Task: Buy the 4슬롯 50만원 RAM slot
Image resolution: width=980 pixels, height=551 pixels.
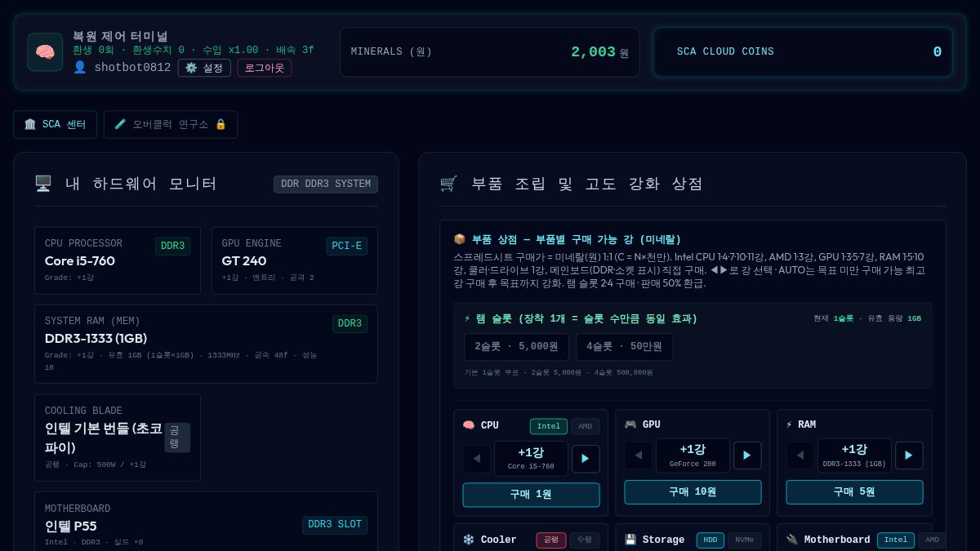Action: (x=624, y=347)
